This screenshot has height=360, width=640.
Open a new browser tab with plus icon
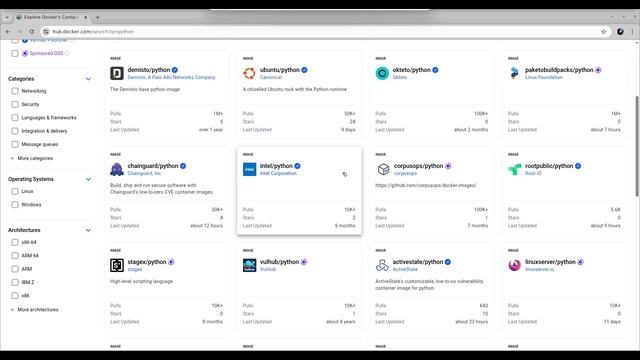click(x=98, y=17)
